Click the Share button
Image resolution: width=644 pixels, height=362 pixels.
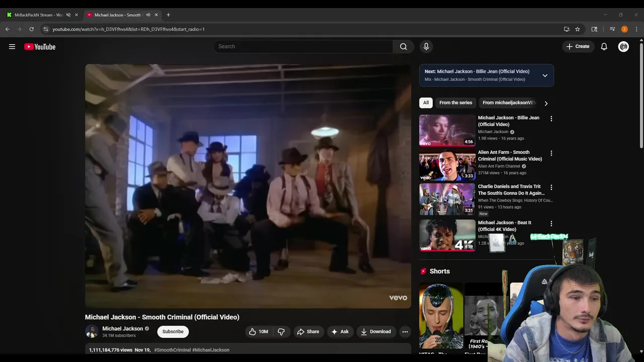(308, 331)
